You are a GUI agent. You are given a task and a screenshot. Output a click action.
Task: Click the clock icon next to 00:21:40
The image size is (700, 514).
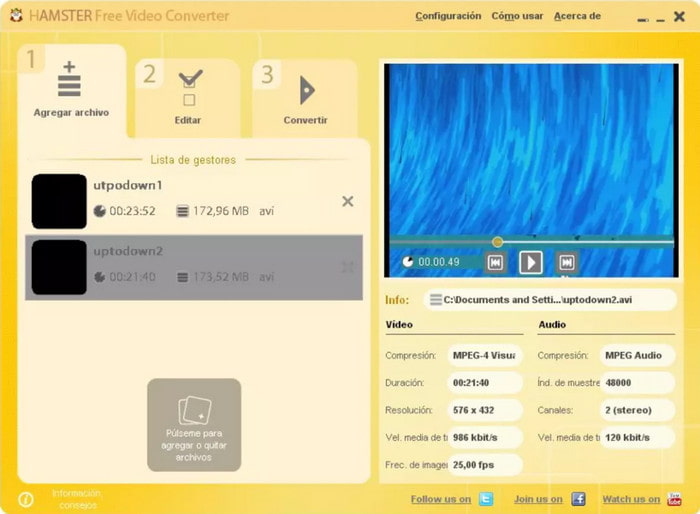(100, 277)
